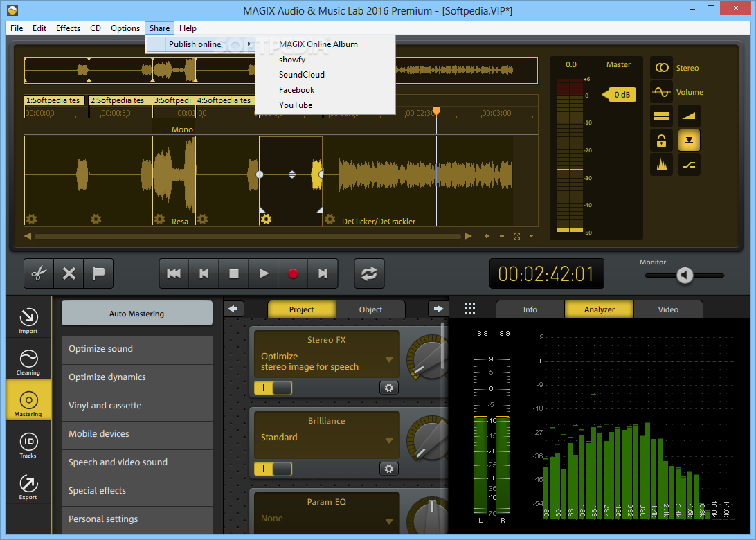Viewport: 756px width, 540px height.
Task: Adjust the Monitor volume slider knob
Action: tap(685, 276)
